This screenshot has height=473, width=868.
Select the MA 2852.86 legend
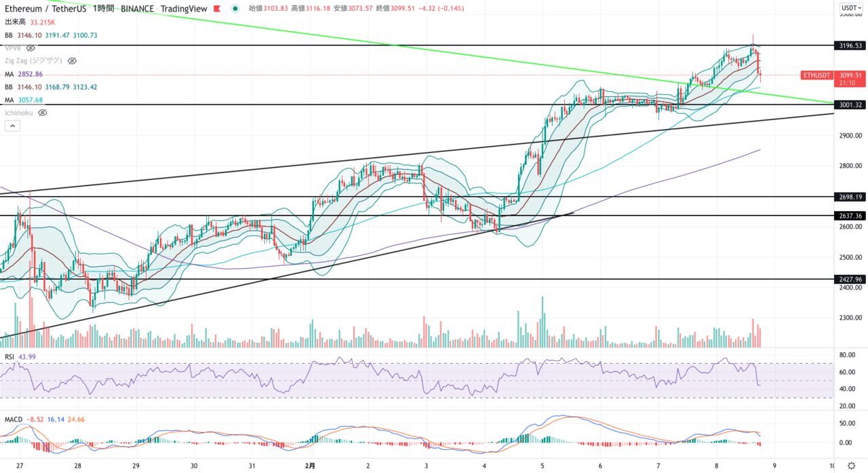click(24, 74)
